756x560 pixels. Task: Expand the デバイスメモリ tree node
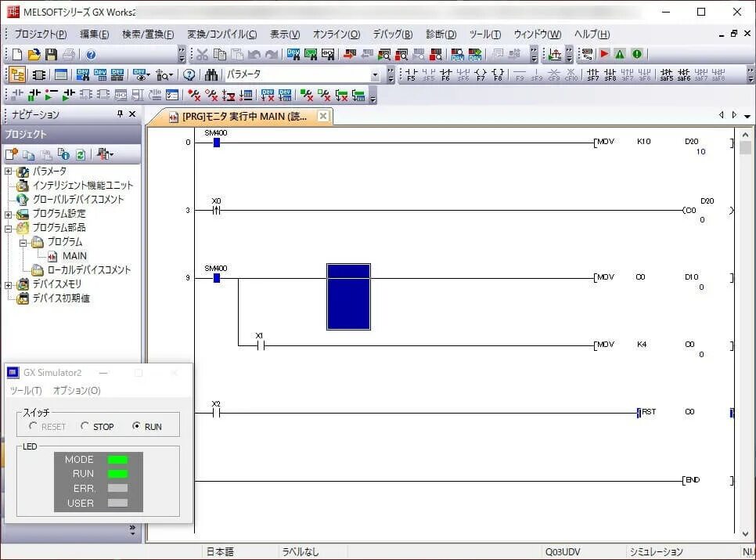click(x=8, y=285)
